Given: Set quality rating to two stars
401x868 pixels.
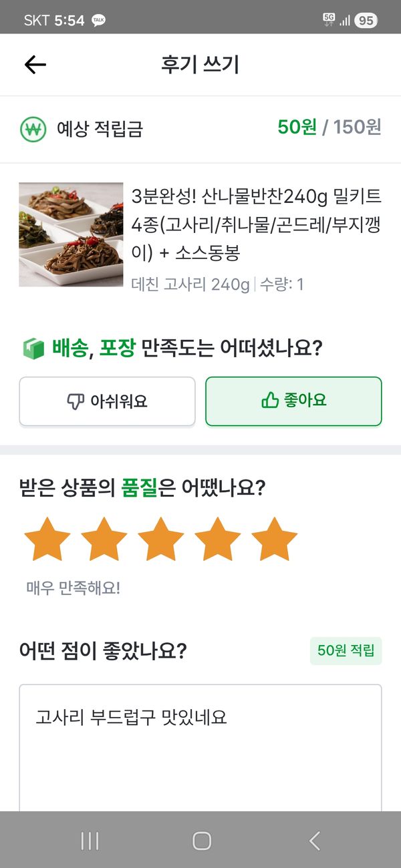Looking at the screenshot, I should tap(104, 539).
